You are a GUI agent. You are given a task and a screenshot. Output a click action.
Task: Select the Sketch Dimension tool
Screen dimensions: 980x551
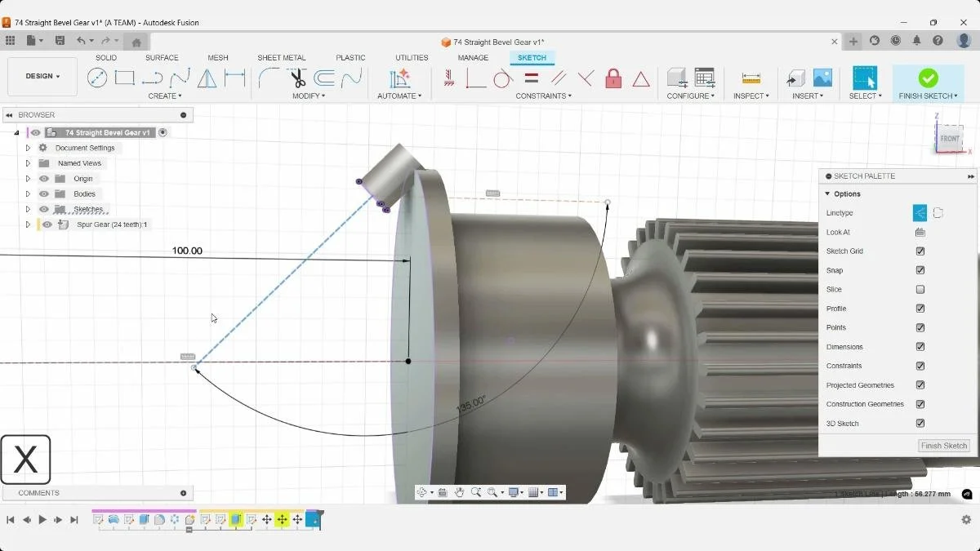click(x=235, y=78)
